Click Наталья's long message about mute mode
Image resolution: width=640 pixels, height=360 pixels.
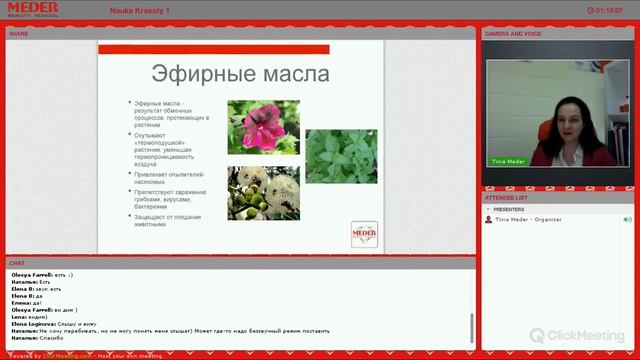(x=171, y=331)
